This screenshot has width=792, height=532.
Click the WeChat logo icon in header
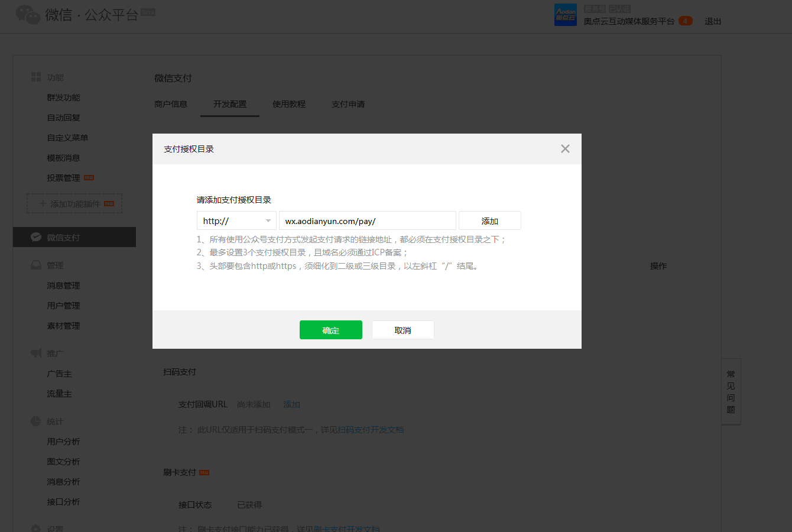[x=27, y=14]
